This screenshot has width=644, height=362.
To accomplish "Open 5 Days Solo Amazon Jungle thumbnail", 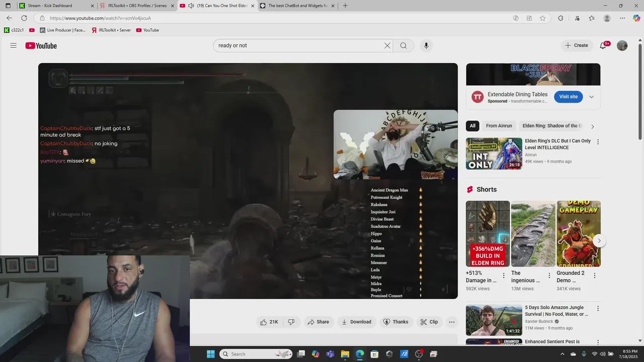I will 494,320.
